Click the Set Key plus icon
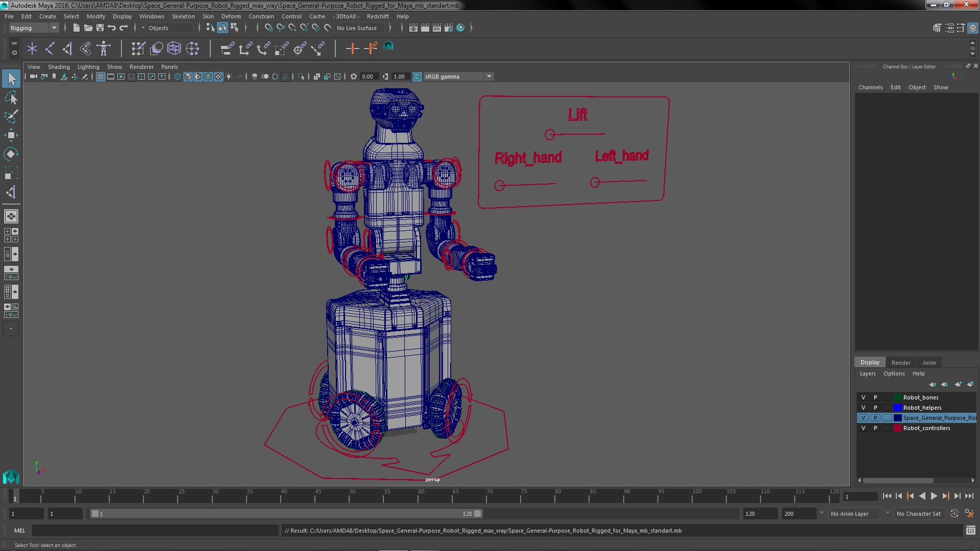The image size is (980, 551). (x=352, y=48)
